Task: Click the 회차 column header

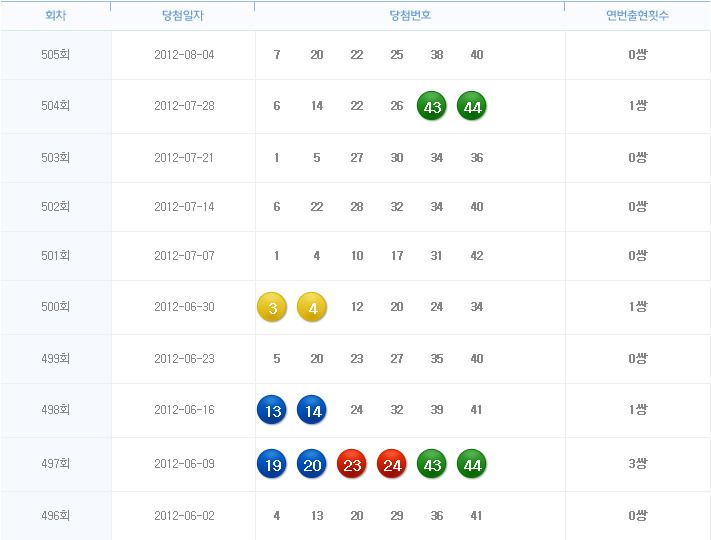Action: tap(55, 15)
